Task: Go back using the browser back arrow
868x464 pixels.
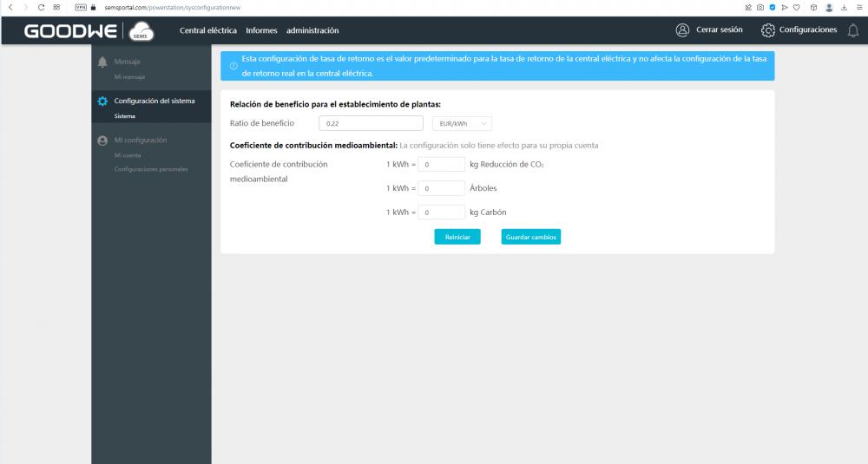Action: [10, 7]
